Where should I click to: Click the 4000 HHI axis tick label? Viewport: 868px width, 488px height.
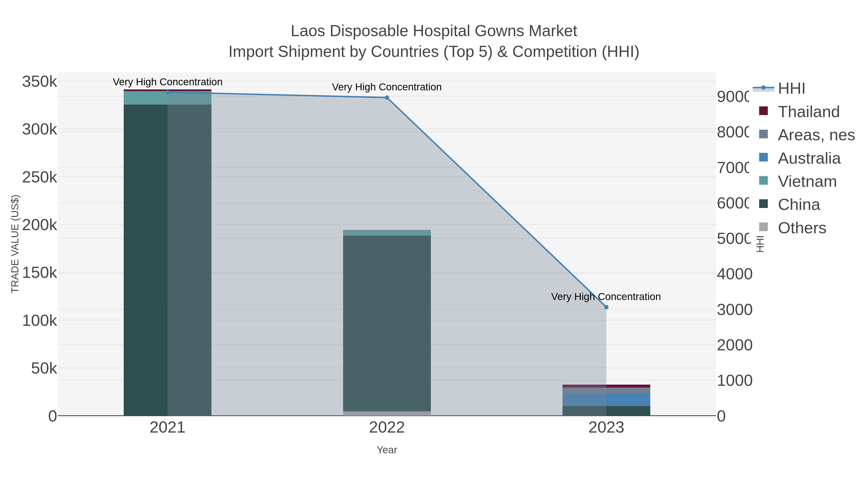[x=735, y=274]
